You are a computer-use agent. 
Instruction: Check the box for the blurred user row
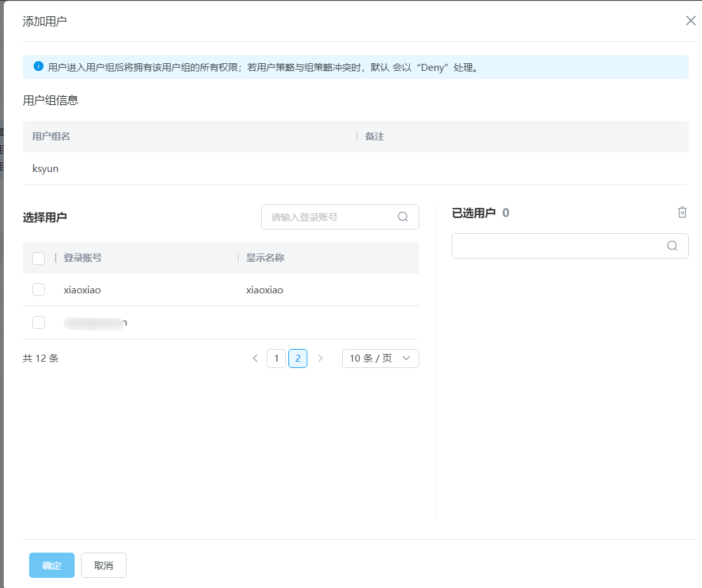[39, 322]
